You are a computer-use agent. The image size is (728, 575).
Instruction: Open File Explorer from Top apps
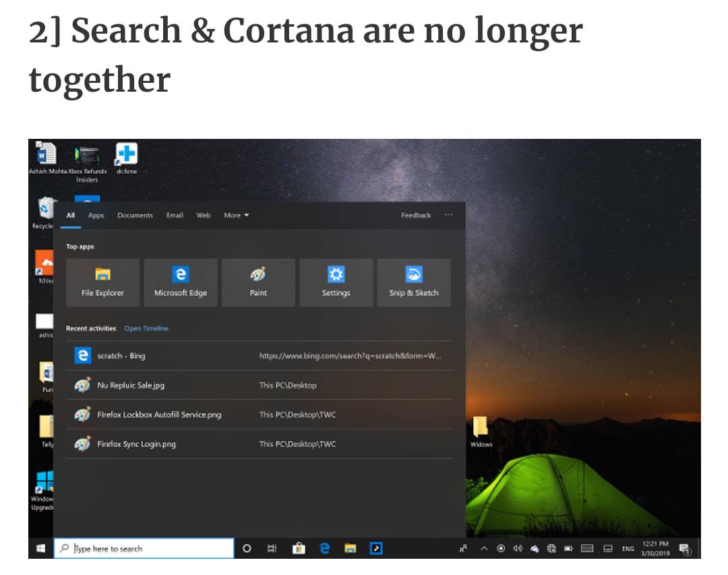coord(102,282)
